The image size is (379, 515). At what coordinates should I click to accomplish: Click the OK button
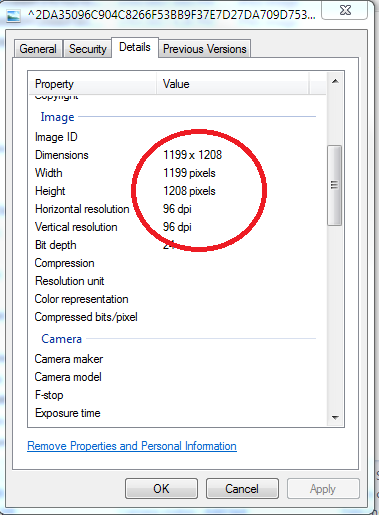(x=161, y=489)
